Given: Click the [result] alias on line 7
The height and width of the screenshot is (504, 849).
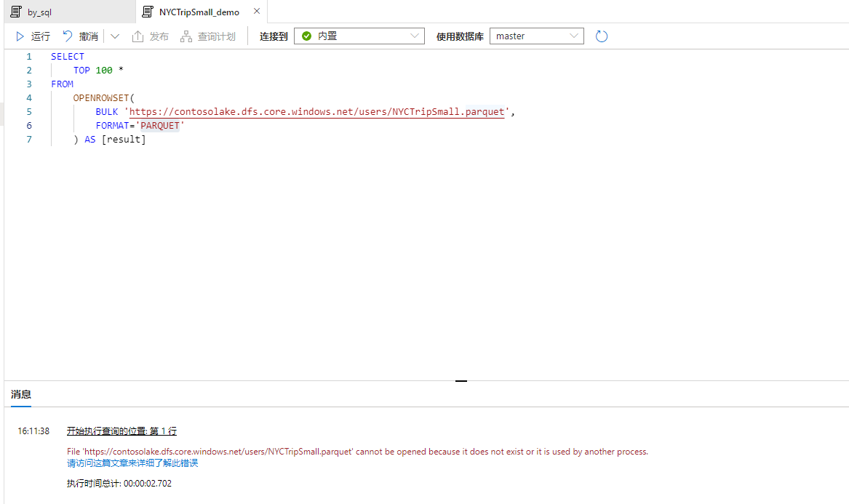Looking at the screenshot, I should [x=124, y=139].
